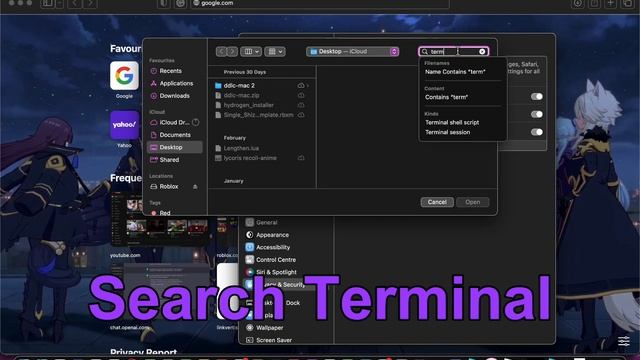Click the Appearance icon in System Settings
The height and width of the screenshot is (360, 640).
249,235
